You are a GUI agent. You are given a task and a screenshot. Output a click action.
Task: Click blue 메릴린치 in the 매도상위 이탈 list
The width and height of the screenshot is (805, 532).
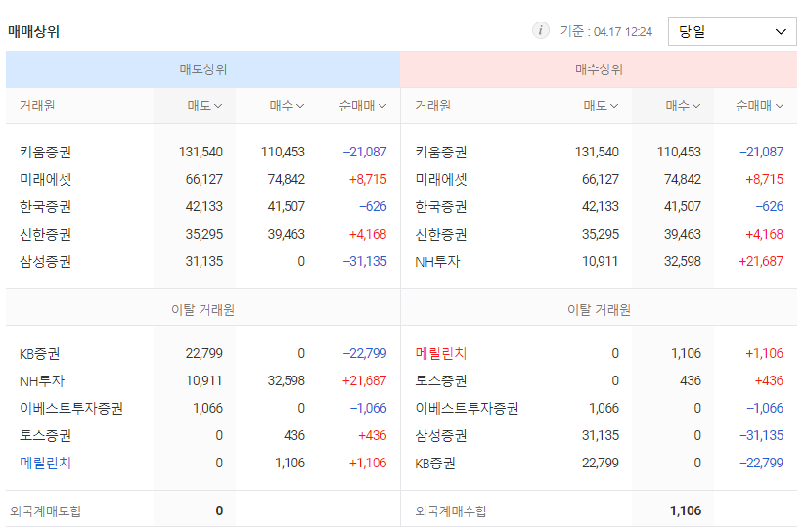pyautogui.click(x=45, y=464)
